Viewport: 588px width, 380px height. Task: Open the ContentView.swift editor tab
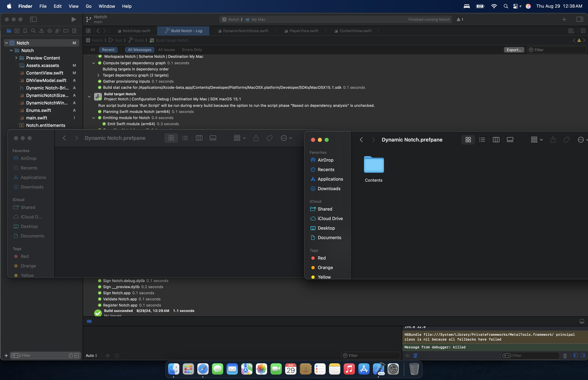coord(353,31)
